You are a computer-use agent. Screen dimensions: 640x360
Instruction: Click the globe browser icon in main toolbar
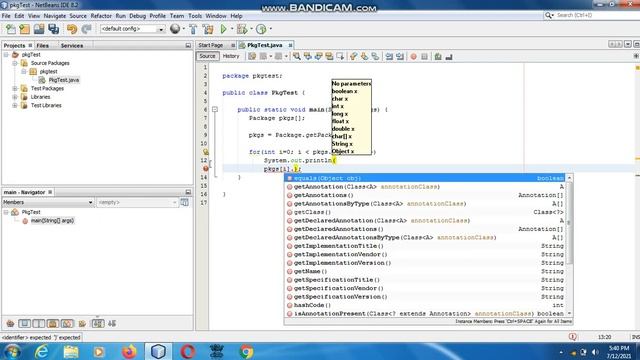[x=175, y=29]
